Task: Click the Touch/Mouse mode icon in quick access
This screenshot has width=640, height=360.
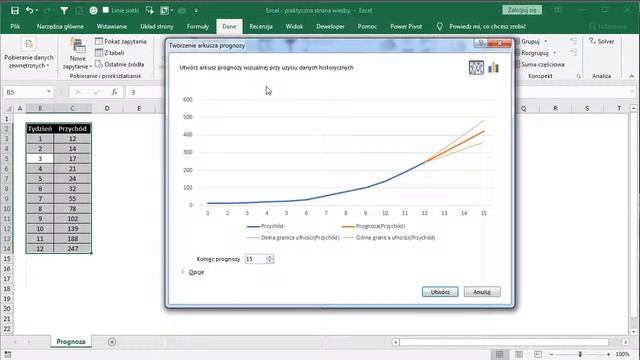Action: pos(149,10)
